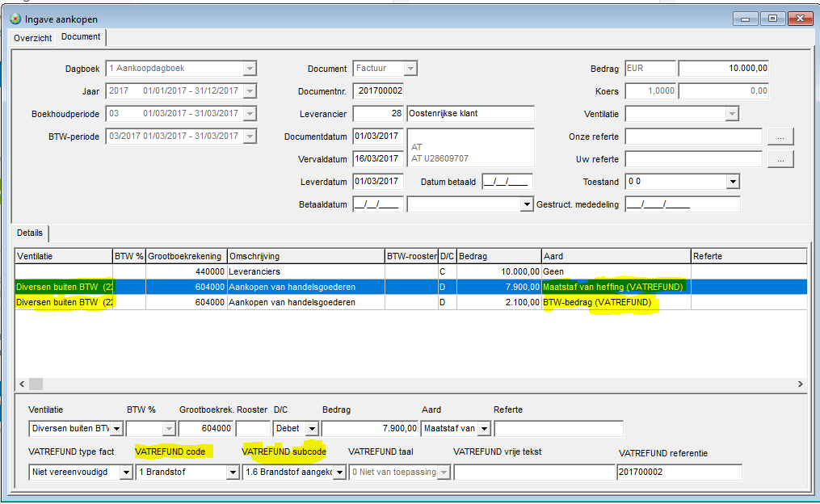Click the grid scroll left arrow
820x504 pixels.
(22, 384)
